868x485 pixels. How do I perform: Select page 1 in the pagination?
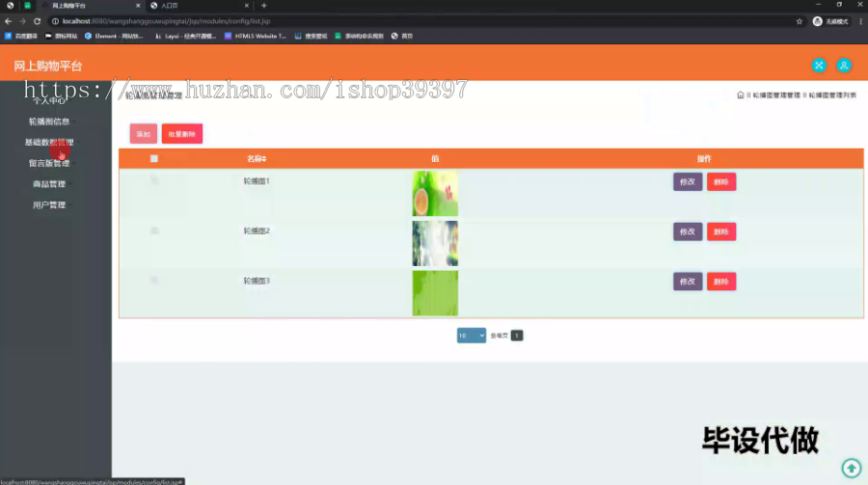click(x=517, y=336)
